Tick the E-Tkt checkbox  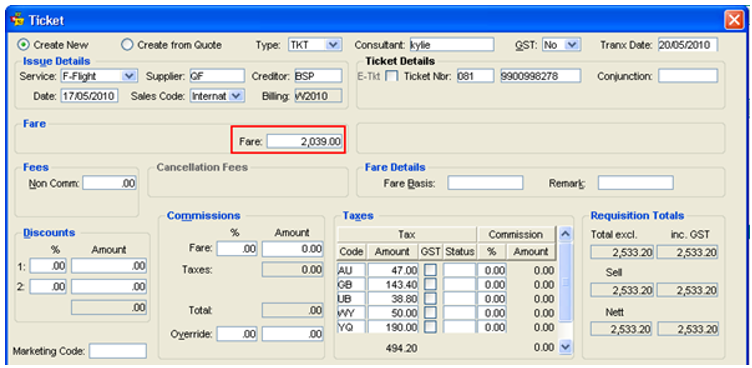[392, 76]
